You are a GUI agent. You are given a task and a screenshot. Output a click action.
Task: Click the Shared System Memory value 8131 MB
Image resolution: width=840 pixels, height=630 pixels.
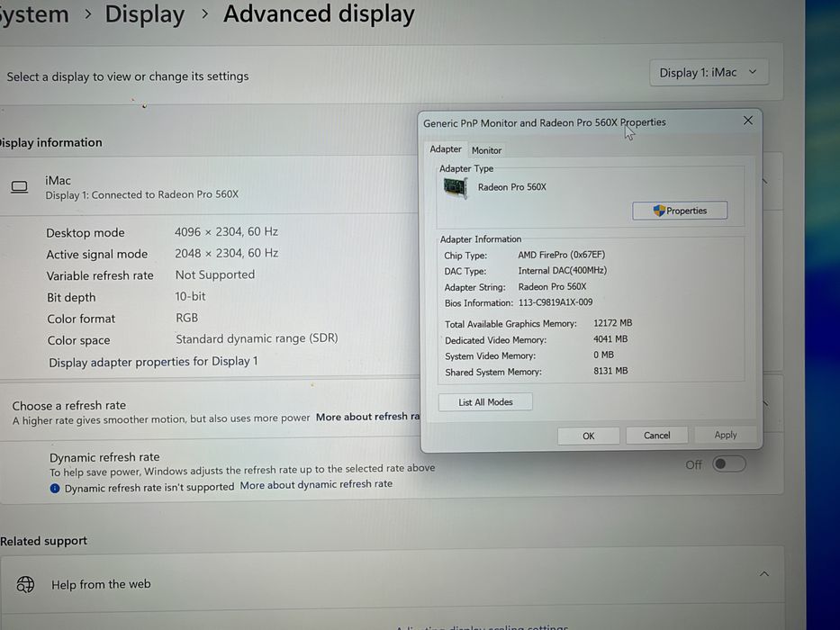pyautogui.click(x=610, y=371)
